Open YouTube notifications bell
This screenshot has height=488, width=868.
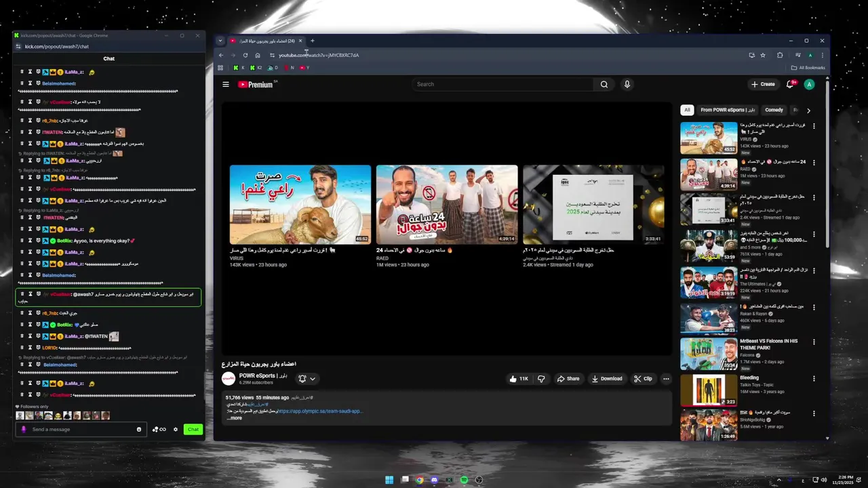[x=790, y=85]
